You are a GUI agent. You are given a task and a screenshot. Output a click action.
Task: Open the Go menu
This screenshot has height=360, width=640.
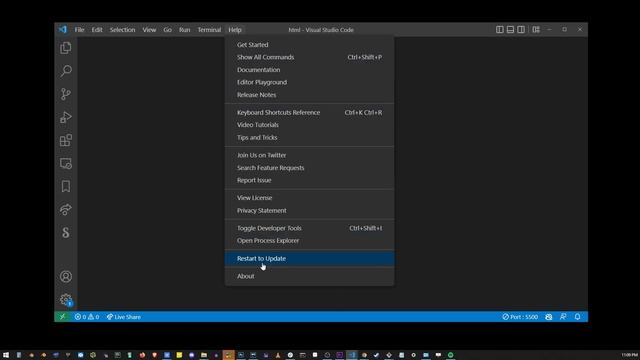coord(167,30)
